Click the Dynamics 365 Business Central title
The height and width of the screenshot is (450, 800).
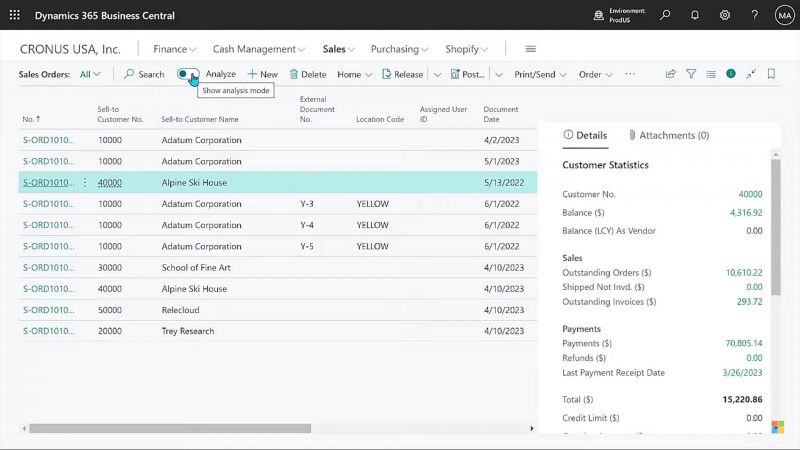coord(105,15)
